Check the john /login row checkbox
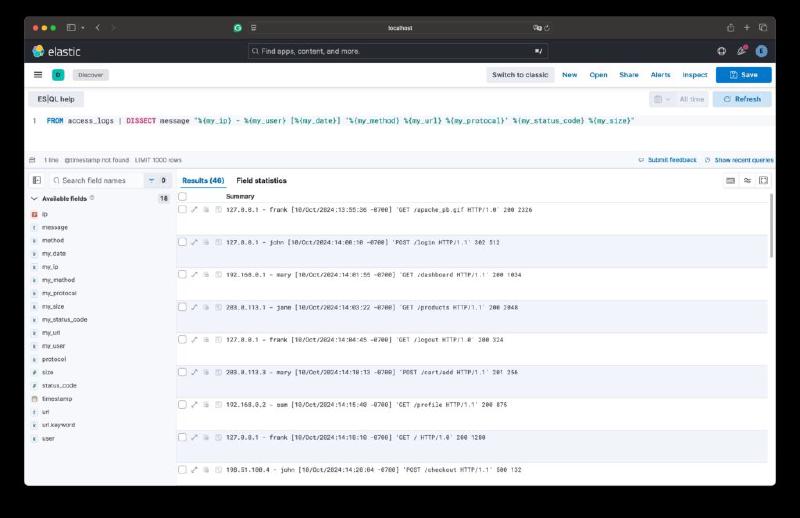The image size is (800, 518). [182, 242]
